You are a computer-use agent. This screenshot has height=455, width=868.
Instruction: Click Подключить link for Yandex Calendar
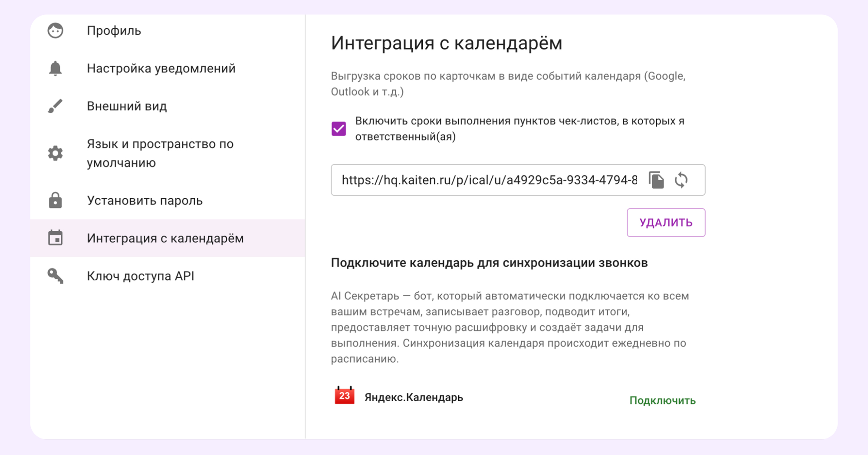[x=662, y=400]
